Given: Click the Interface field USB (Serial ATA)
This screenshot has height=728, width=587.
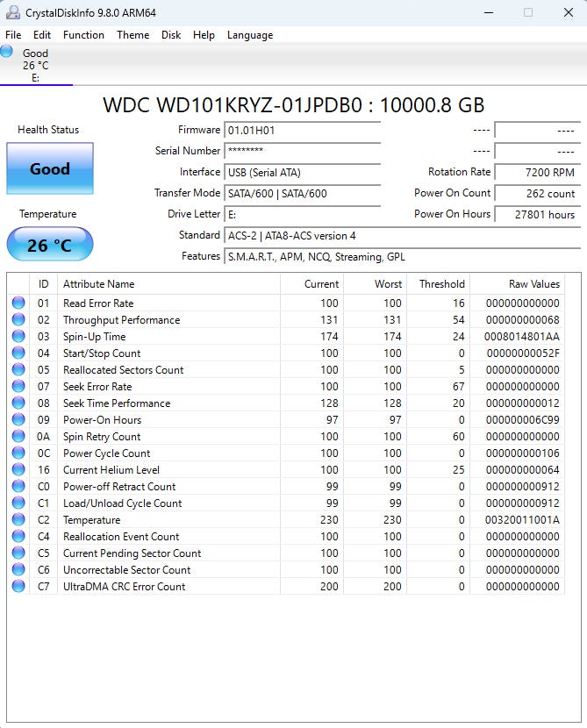Looking at the screenshot, I should coord(303,172).
